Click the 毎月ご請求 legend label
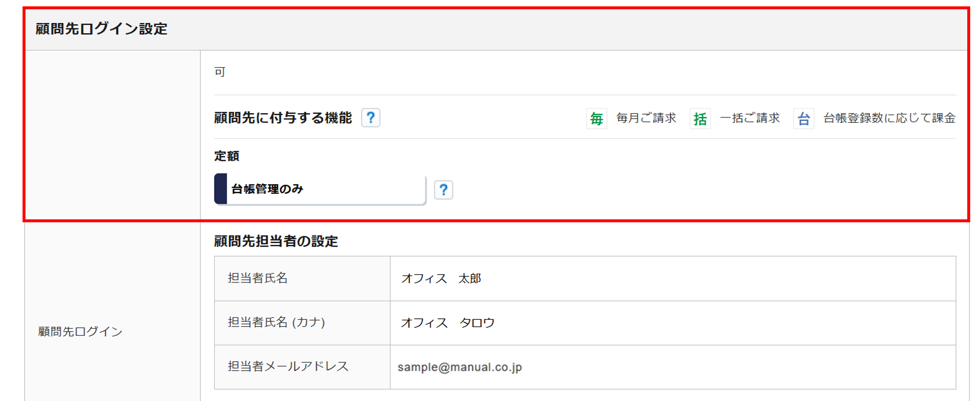 tap(646, 118)
